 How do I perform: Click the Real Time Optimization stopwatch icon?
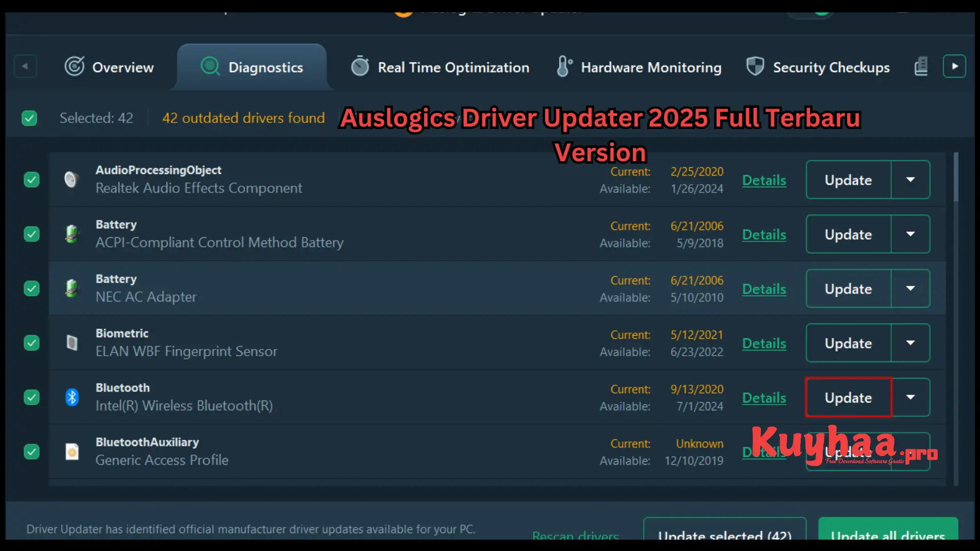pos(360,66)
